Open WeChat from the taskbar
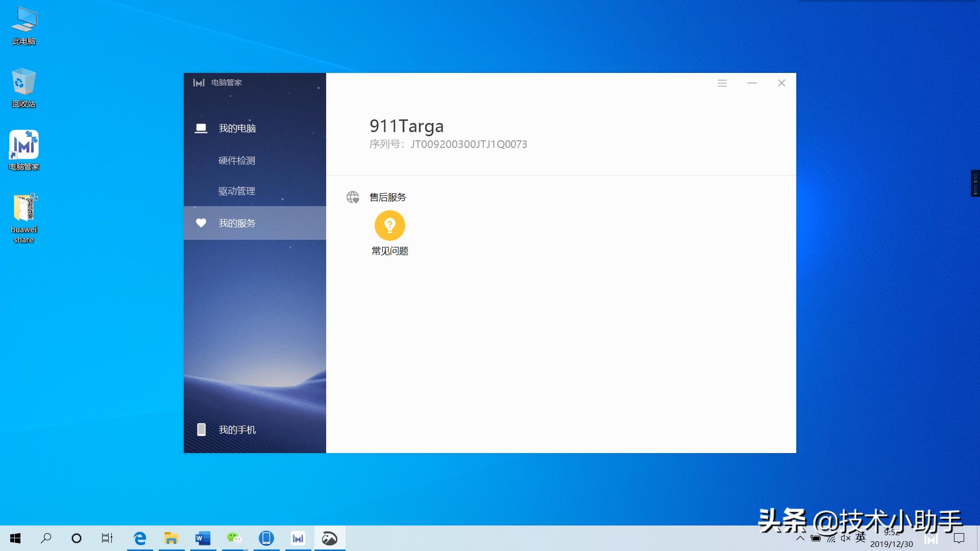The height and width of the screenshot is (551, 980). pyautogui.click(x=235, y=538)
